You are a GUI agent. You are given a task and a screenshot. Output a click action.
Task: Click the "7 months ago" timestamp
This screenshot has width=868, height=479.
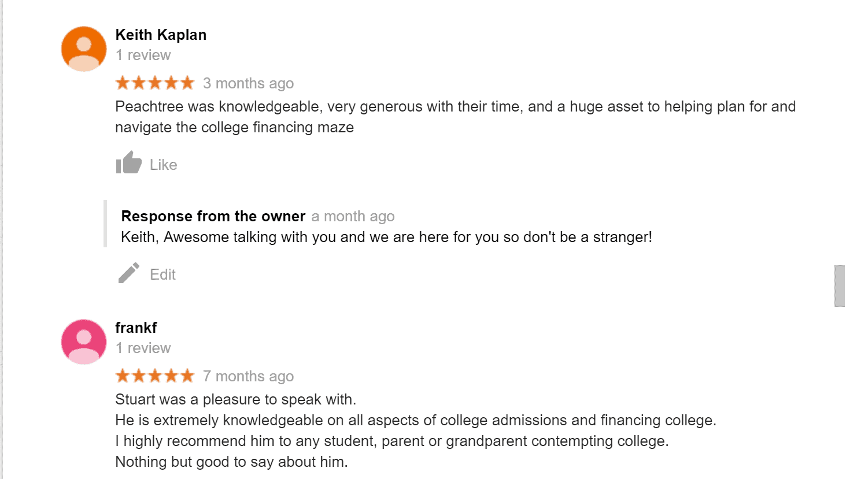248,377
